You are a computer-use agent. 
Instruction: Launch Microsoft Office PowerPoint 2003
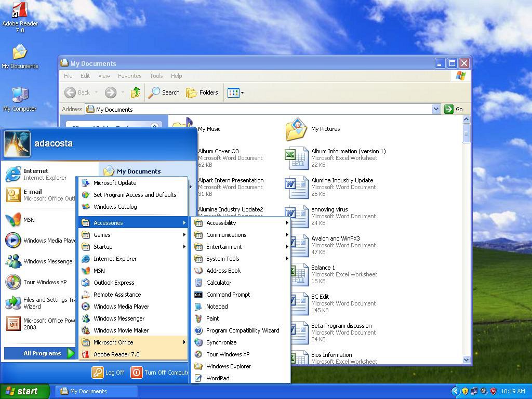coord(40,324)
